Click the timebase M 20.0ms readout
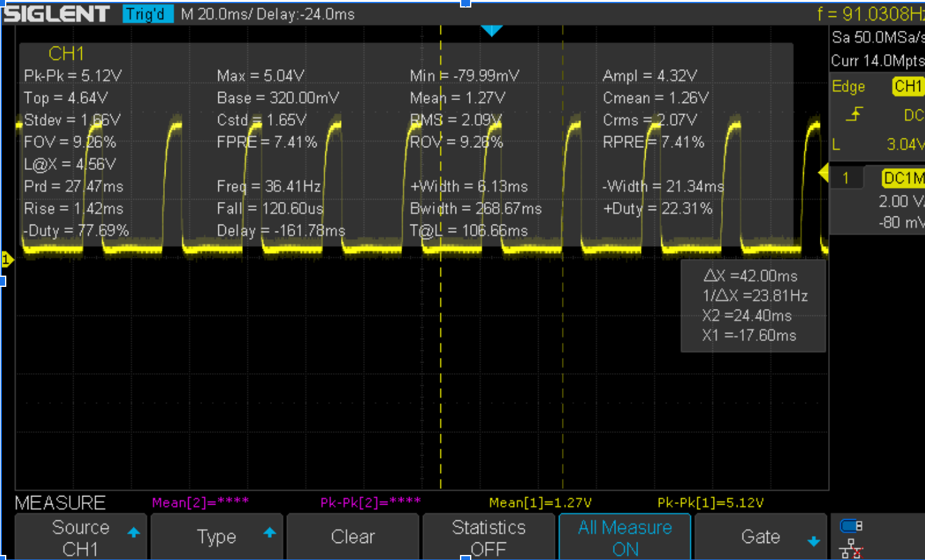The width and height of the screenshot is (925, 560). (x=215, y=14)
